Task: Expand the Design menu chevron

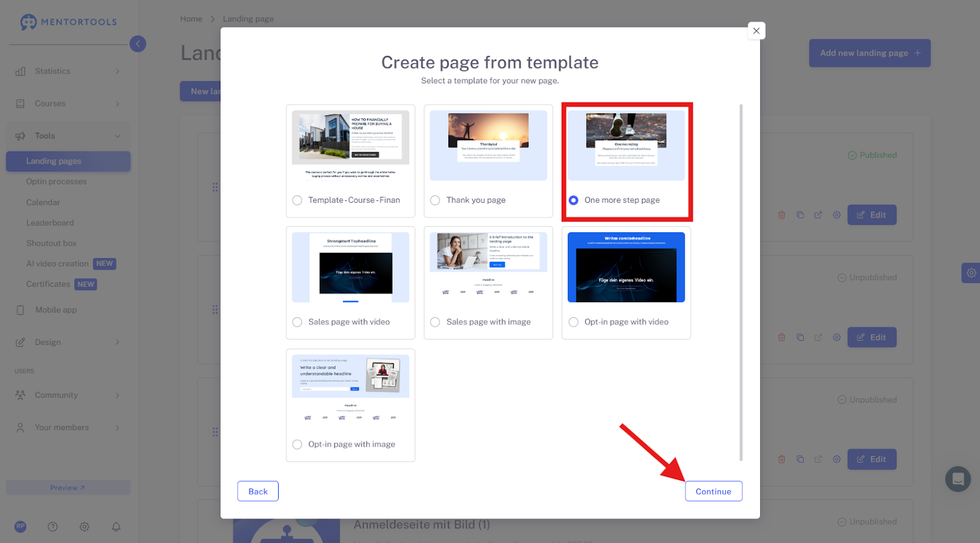Action: (x=118, y=343)
